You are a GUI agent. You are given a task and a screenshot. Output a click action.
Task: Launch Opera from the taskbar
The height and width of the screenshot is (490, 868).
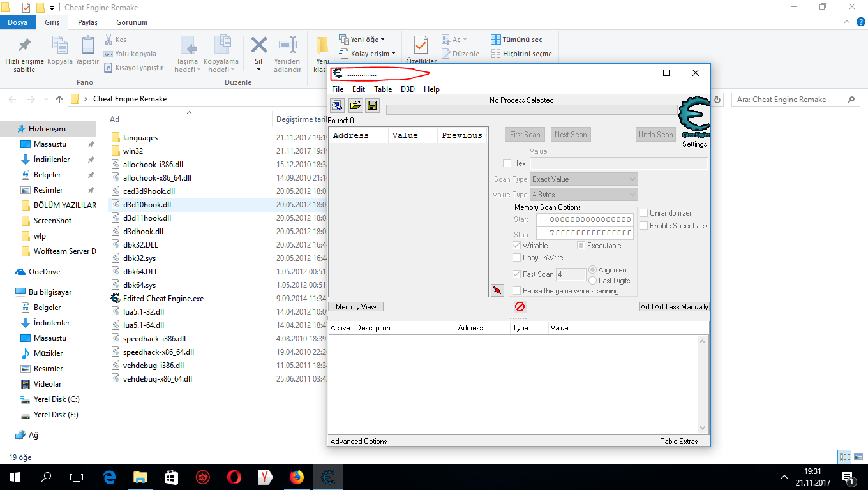[x=234, y=477]
